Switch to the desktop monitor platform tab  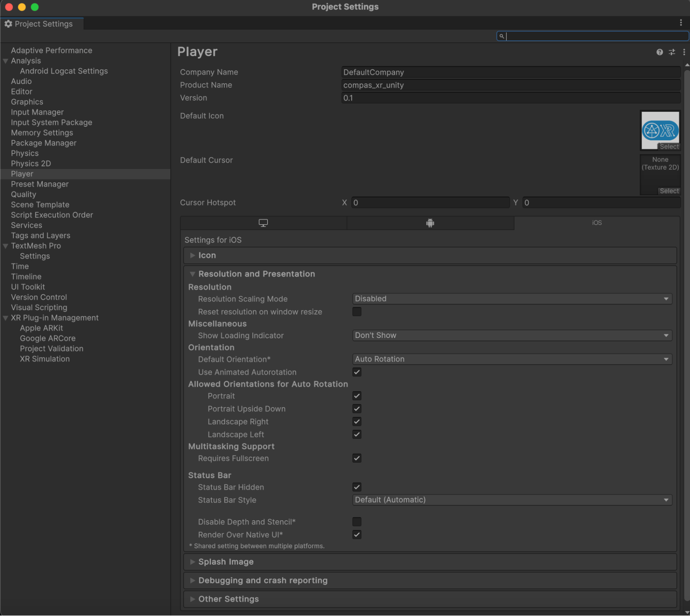coord(263,223)
